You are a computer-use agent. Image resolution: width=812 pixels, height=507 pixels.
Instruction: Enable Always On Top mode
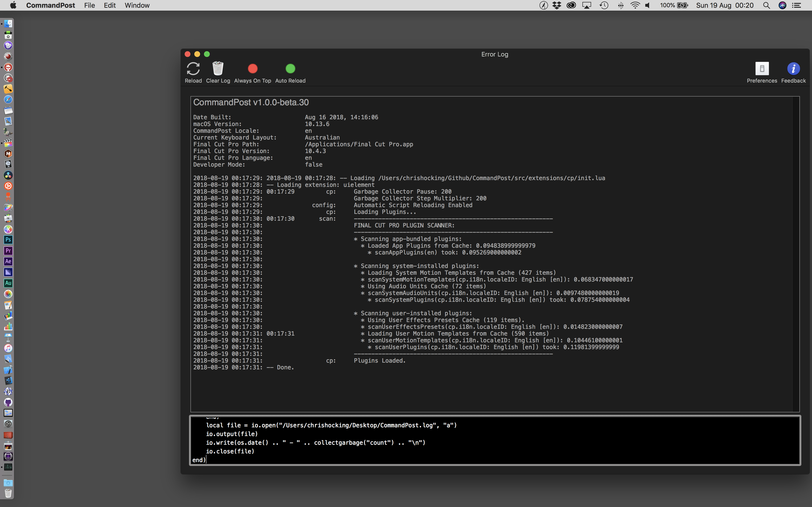[x=253, y=69]
